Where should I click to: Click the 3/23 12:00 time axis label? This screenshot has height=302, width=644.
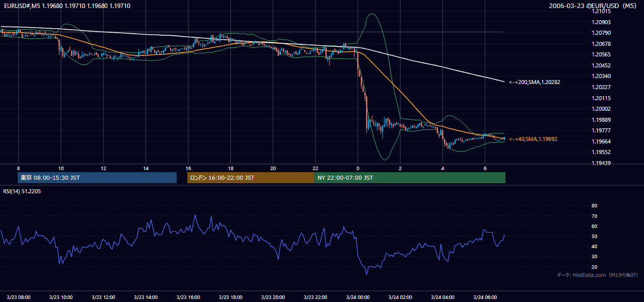click(103, 297)
